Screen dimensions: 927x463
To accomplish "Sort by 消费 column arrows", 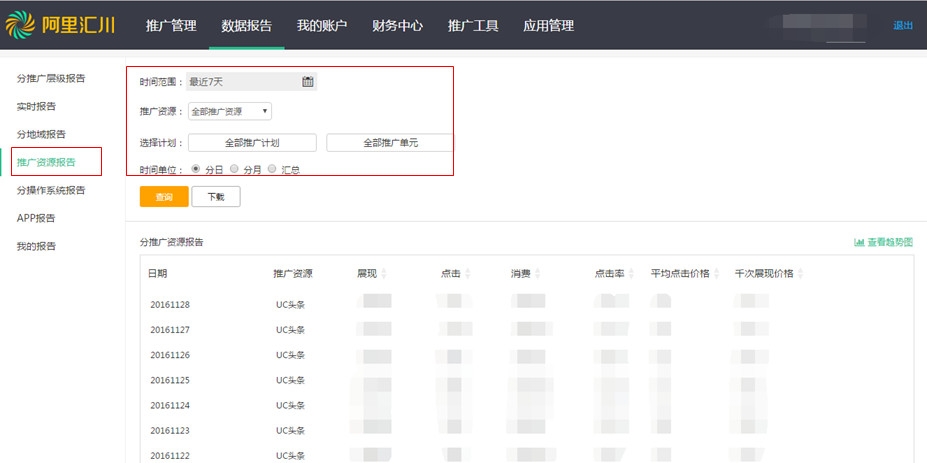I will 536,274.
